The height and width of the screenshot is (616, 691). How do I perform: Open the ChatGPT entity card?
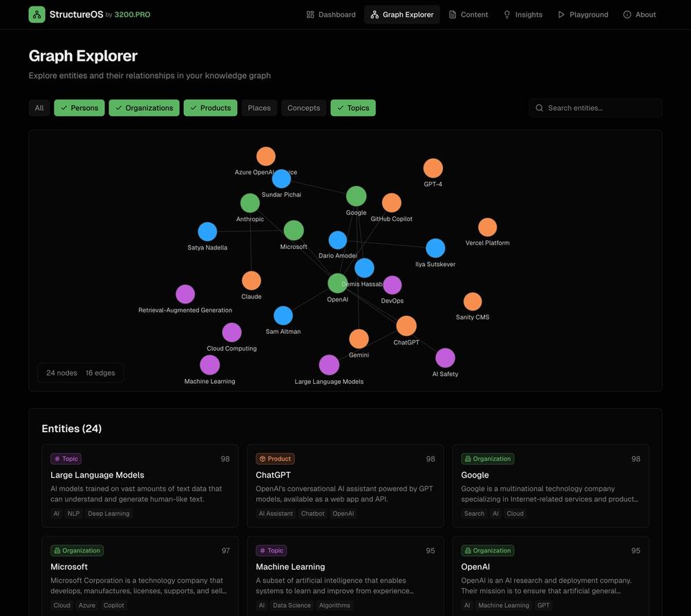click(x=345, y=486)
